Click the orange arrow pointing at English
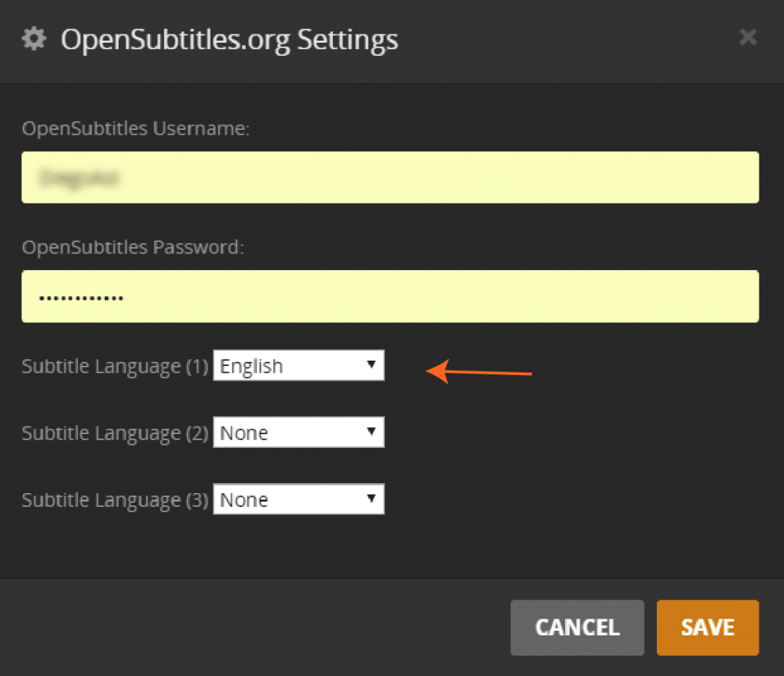This screenshot has width=784, height=676. tap(479, 373)
